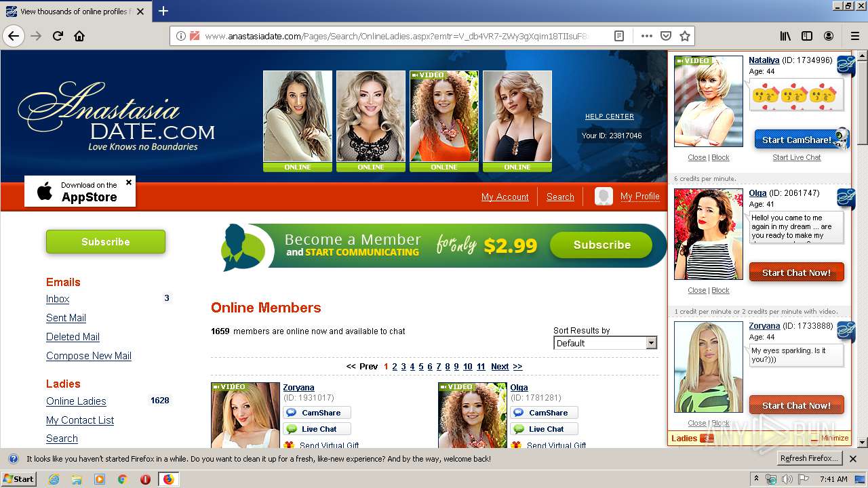Viewport: 868px width, 488px height.
Task: Click Start Chat Now for Olga
Action: [x=796, y=272]
